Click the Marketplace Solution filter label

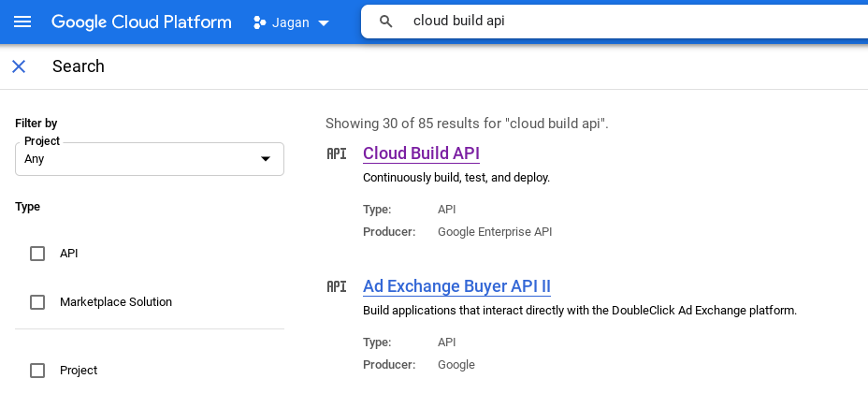[116, 302]
